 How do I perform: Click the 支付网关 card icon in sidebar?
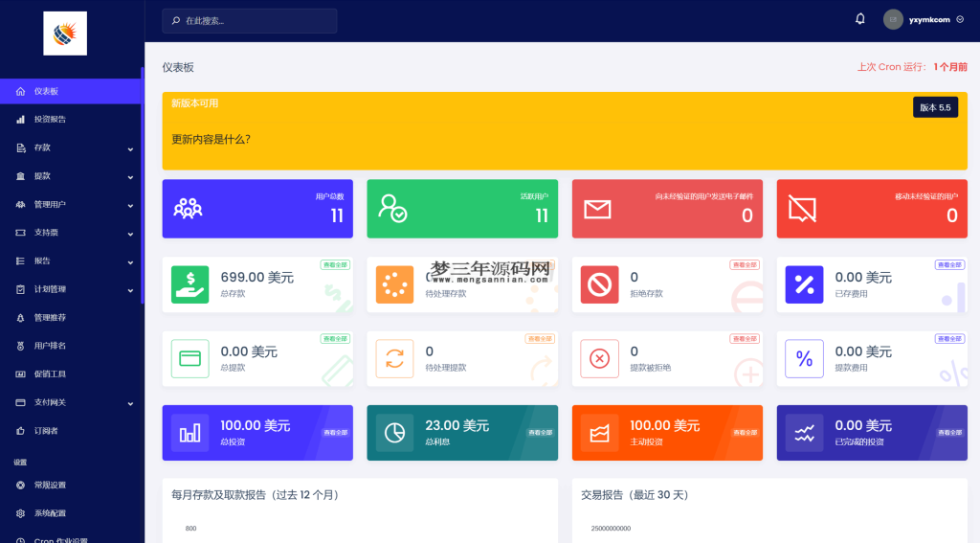point(21,402)
